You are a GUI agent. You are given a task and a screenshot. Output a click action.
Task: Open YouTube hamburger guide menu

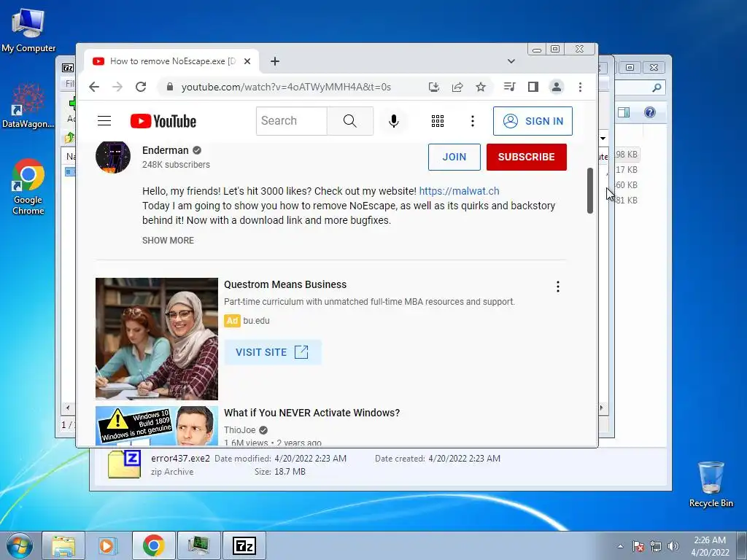pyautogui.click(x=104, y=121)
